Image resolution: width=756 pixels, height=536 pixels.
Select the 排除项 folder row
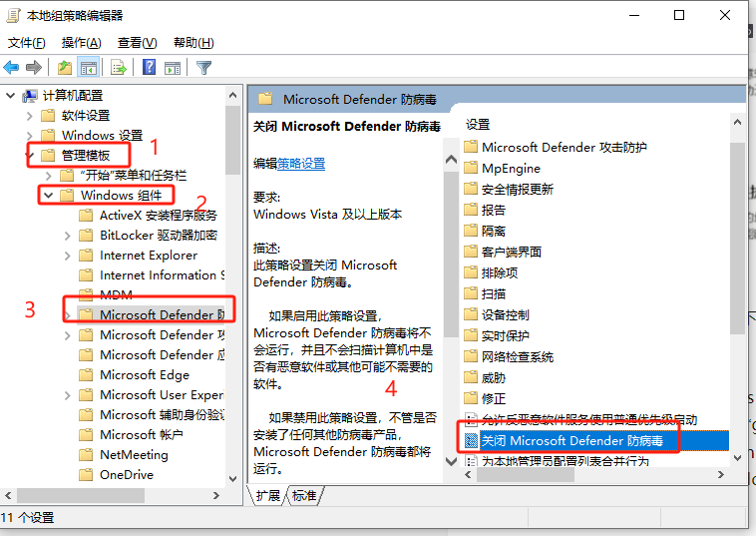pyautogui.click(x=500, y=272)
